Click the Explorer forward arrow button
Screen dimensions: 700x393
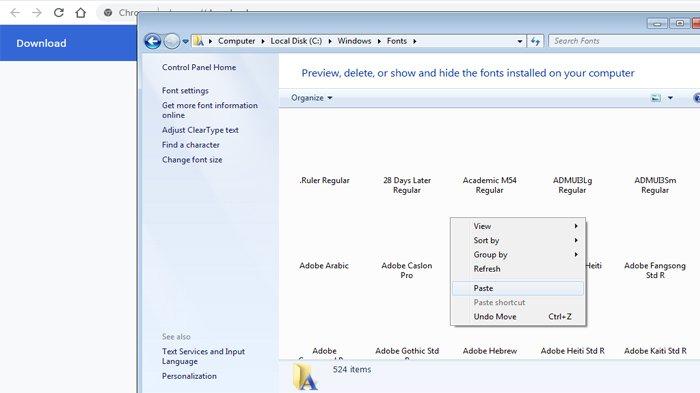pyautogui.click(x=172, y=41)
